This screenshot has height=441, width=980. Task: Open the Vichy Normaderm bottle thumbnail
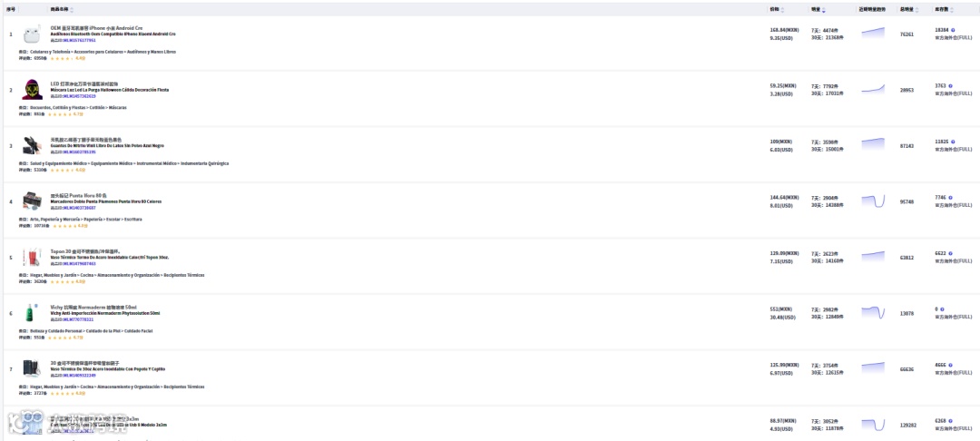[29, 313]
